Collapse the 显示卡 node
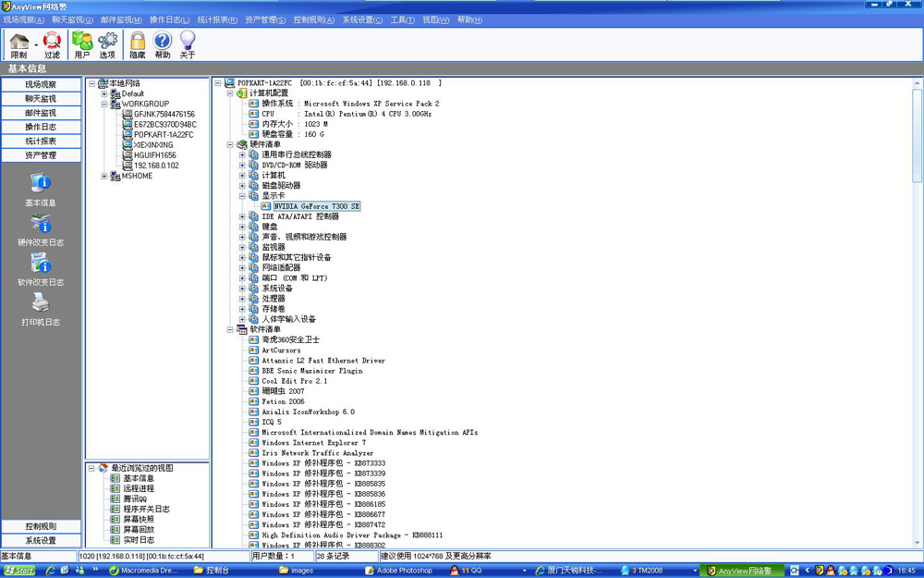 [x=242, y=196]
